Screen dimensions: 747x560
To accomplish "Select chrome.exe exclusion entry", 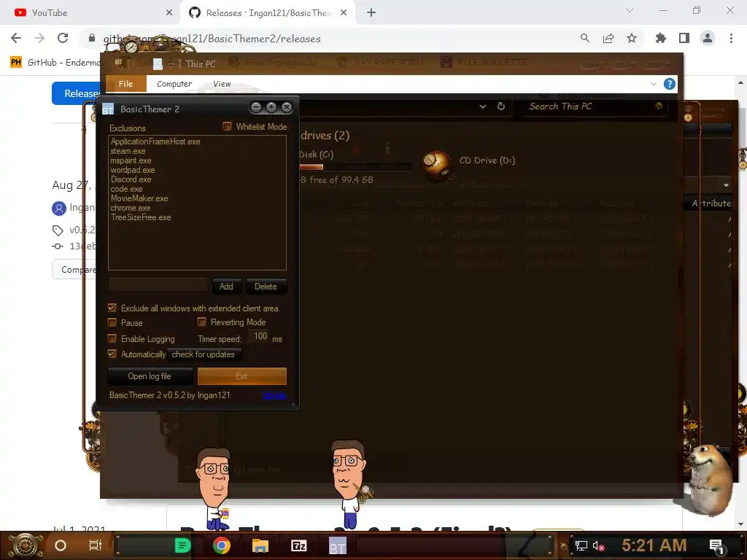I will click(131, 208).
